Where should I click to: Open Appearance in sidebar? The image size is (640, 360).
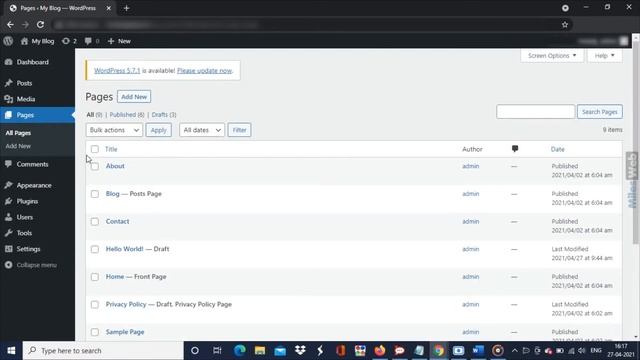pos(34,185)
